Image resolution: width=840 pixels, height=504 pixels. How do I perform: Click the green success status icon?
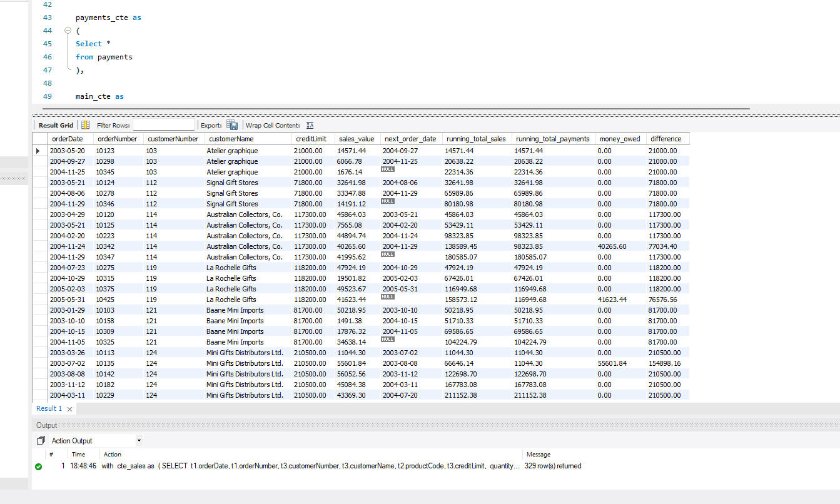pos(39,466)
